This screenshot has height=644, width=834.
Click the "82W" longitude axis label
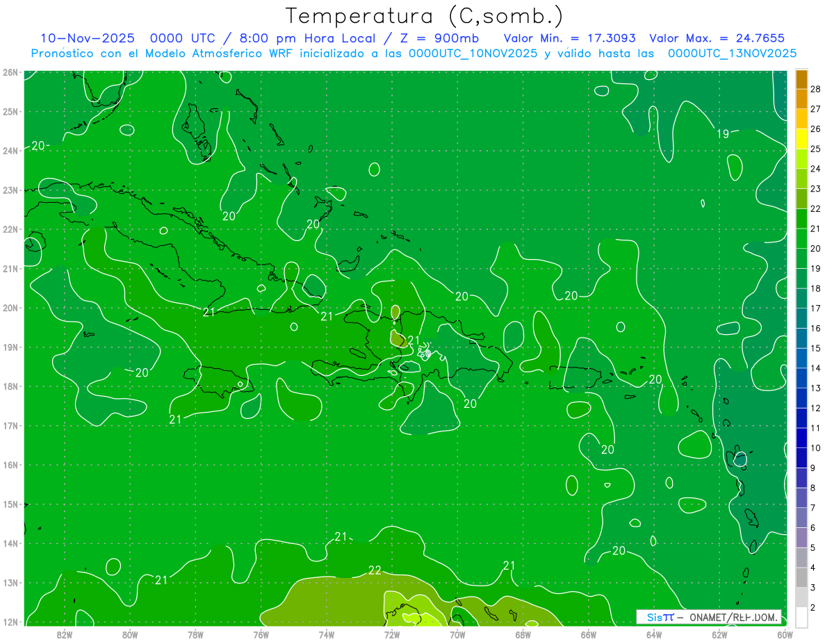click(65, 634)
